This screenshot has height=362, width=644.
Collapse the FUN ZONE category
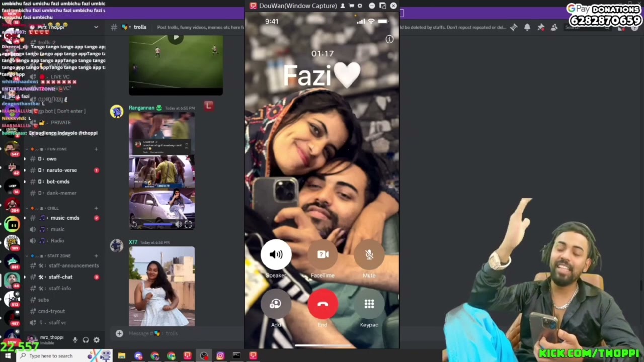tap(56, 149)
